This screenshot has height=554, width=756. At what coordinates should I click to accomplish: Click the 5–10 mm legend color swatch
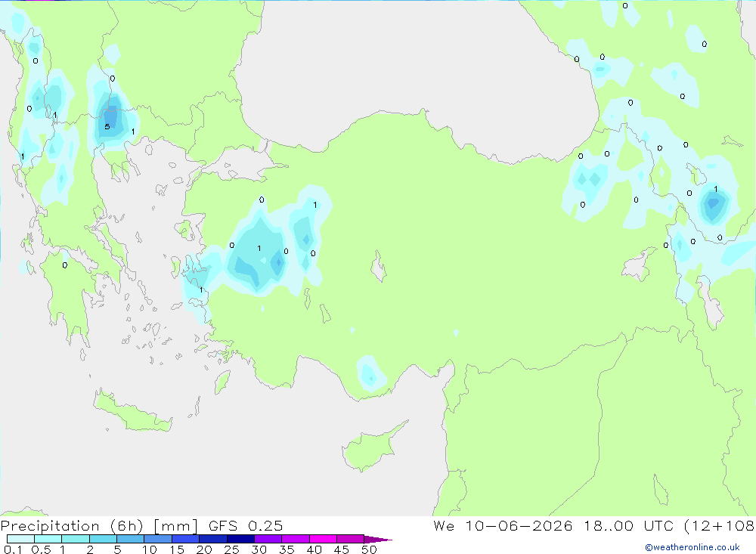click(x=130, y=539)
